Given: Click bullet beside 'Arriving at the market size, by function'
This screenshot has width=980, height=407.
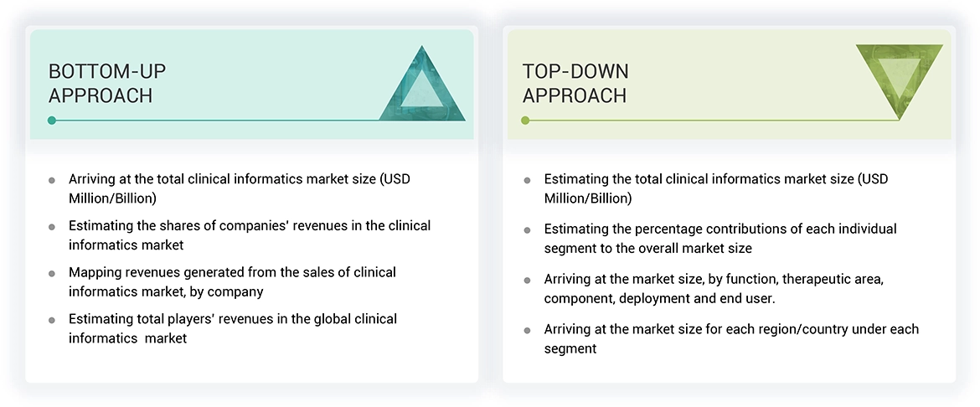Looking at the screenshot, I should coord(527,281).
